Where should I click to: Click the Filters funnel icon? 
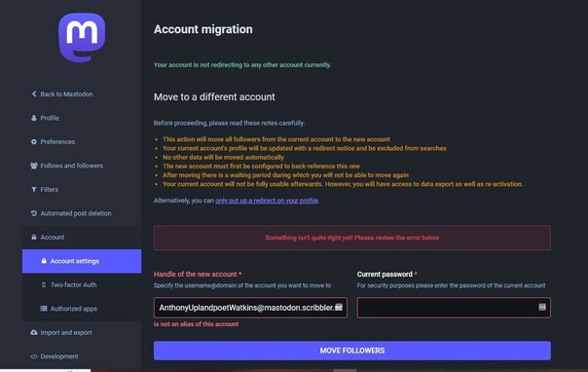tap(34, 189)
